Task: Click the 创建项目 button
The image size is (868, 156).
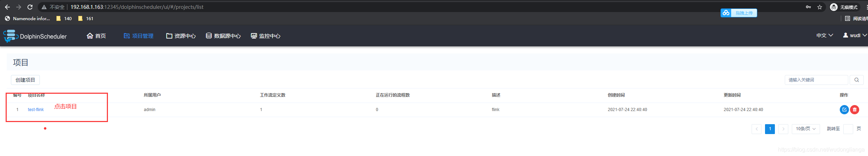Action: [x=25, y=80]
